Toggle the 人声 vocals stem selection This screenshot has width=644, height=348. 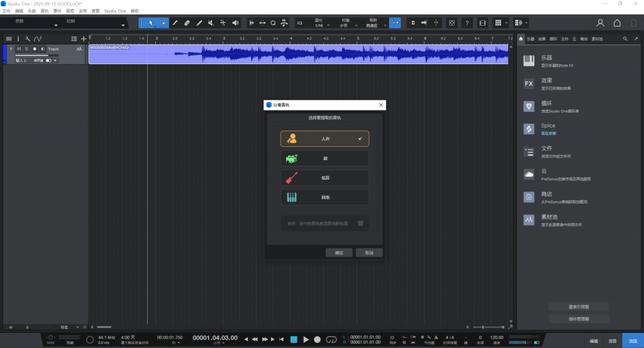click(x=325, y=138)
